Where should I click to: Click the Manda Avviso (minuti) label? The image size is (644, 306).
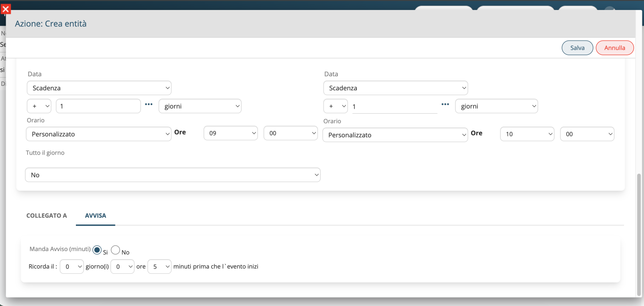coord(60,249)
